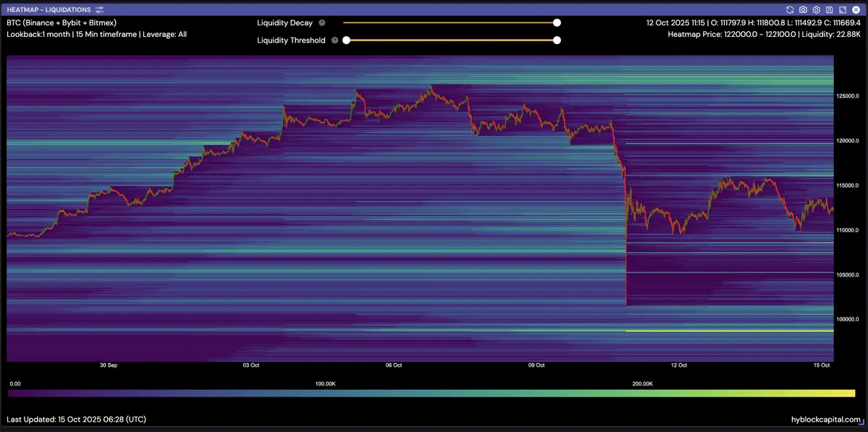868x432 pixels.
Task: Click the Liquidity Decay slider track midpoint
Action: pos(450,22)
